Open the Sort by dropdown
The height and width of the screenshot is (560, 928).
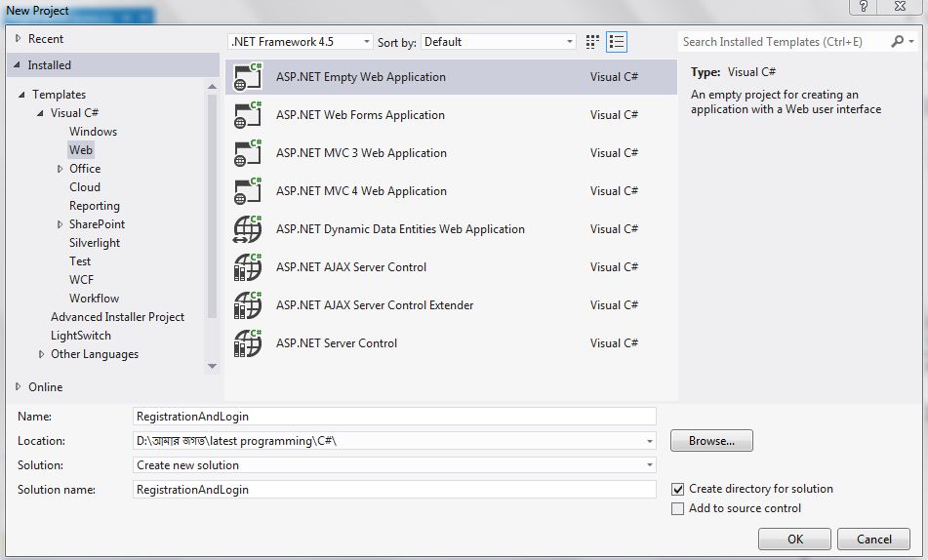(x=500, y=42)
